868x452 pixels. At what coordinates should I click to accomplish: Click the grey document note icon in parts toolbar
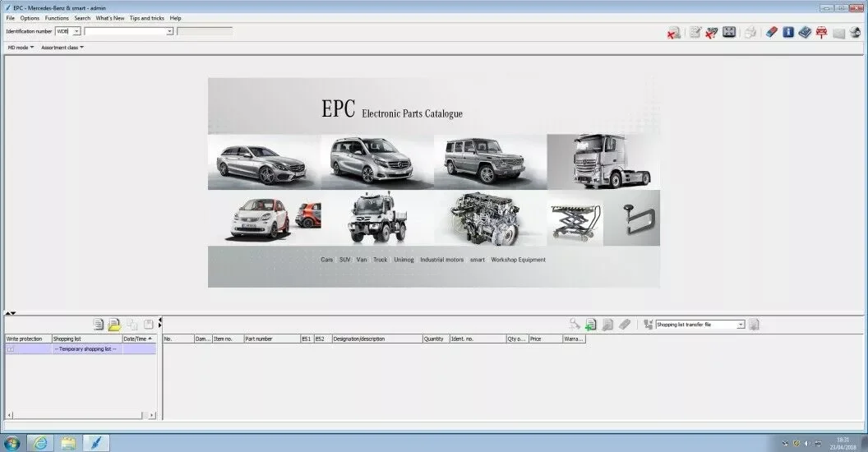[607, 325]
